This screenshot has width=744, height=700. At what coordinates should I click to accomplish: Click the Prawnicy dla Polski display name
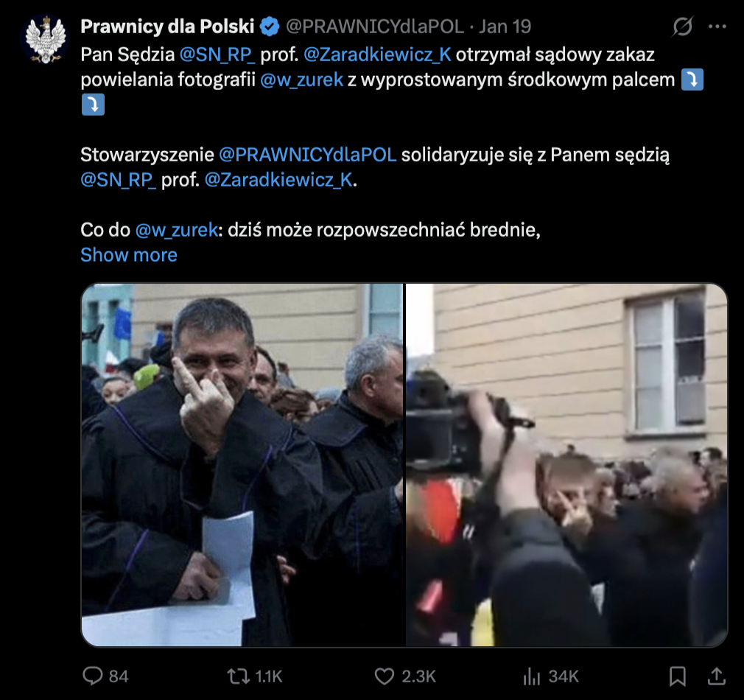point(167,27)
